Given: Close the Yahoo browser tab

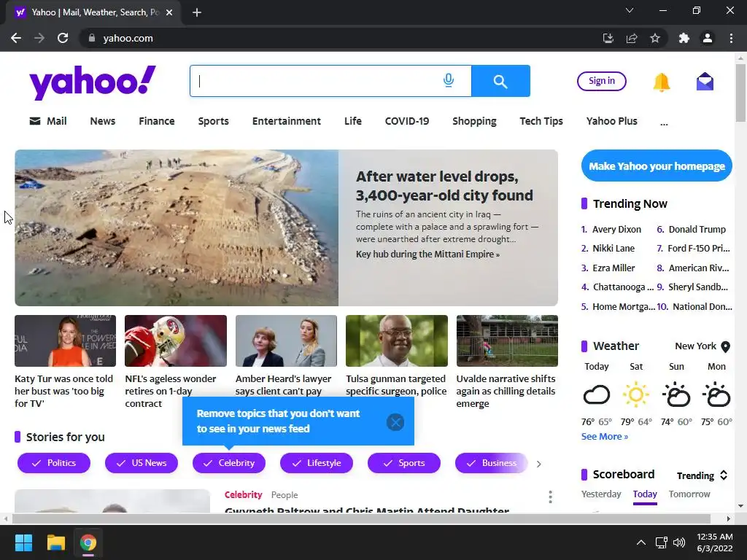Looking at the screenshot, I should click(x=169, y=12).
